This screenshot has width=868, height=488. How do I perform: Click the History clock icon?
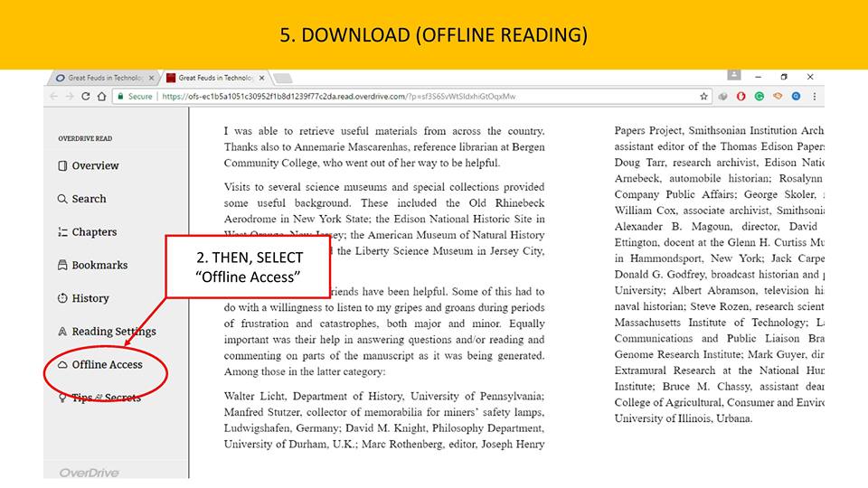62,298
